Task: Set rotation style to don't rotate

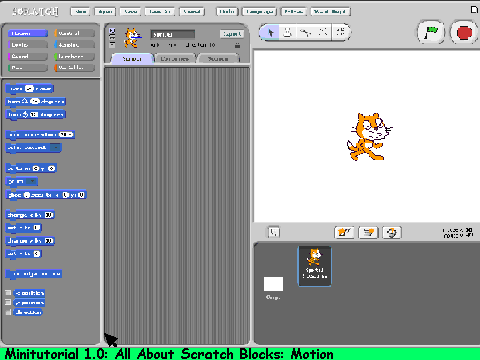Action: tap(112, 44)
